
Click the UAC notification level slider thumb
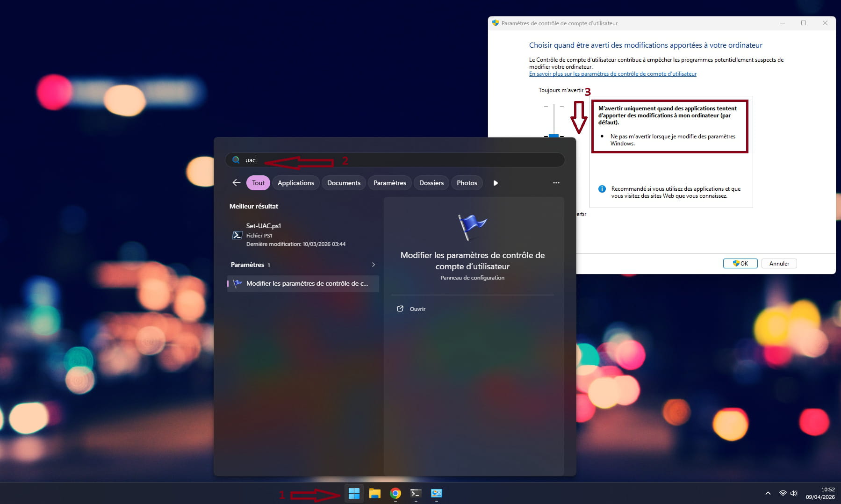pyautogui.click(x=553, y=136)
